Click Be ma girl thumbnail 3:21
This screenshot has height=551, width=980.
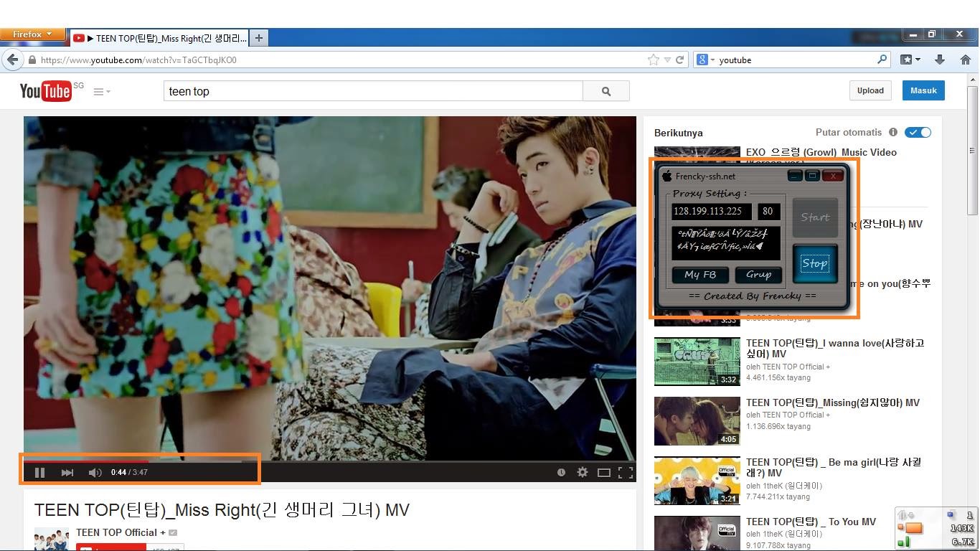click(697, 481)
